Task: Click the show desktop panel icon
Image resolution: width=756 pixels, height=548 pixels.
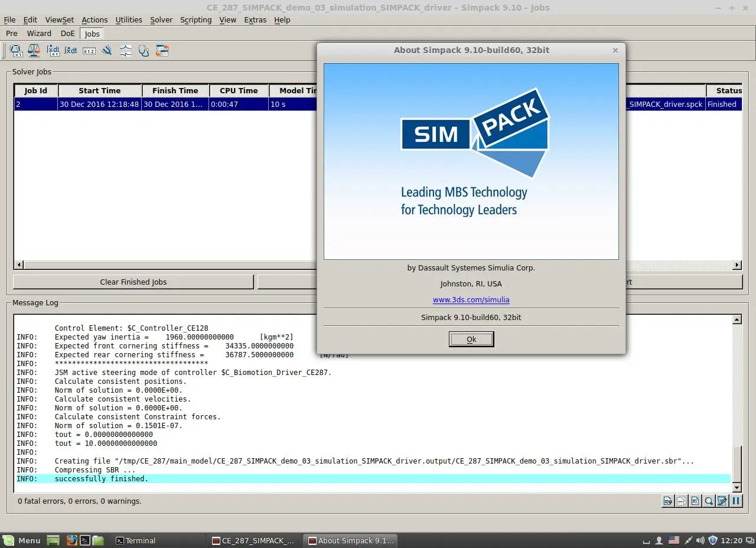Action: [53, 540]
